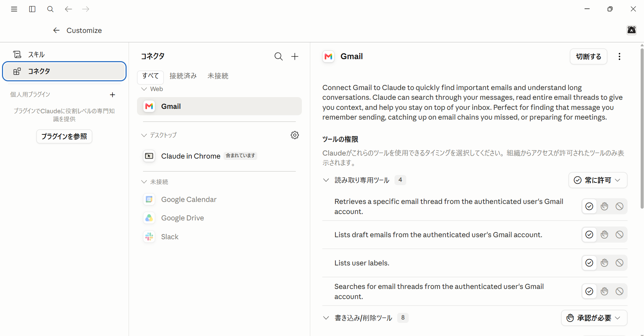This screenshot has height=336, width=644.
Task: Collapse the デスクトップ group
Action: tap(144, 135)
